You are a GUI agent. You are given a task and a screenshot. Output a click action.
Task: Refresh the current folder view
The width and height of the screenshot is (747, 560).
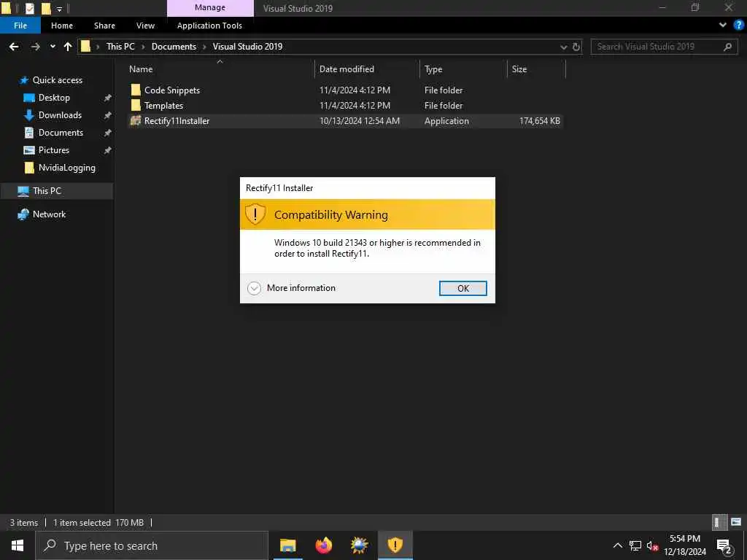(576, 47)
